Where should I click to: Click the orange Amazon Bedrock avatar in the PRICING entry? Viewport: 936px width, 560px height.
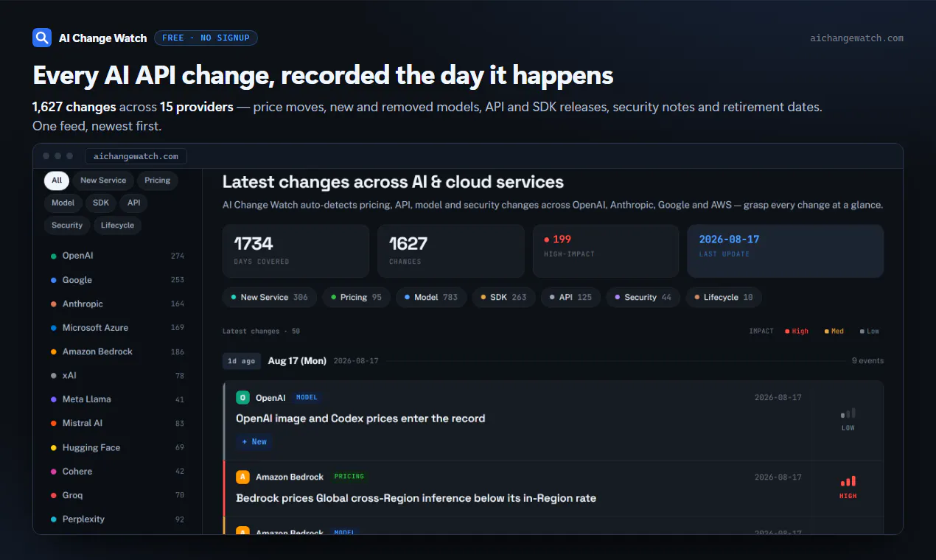coord(242,477)
